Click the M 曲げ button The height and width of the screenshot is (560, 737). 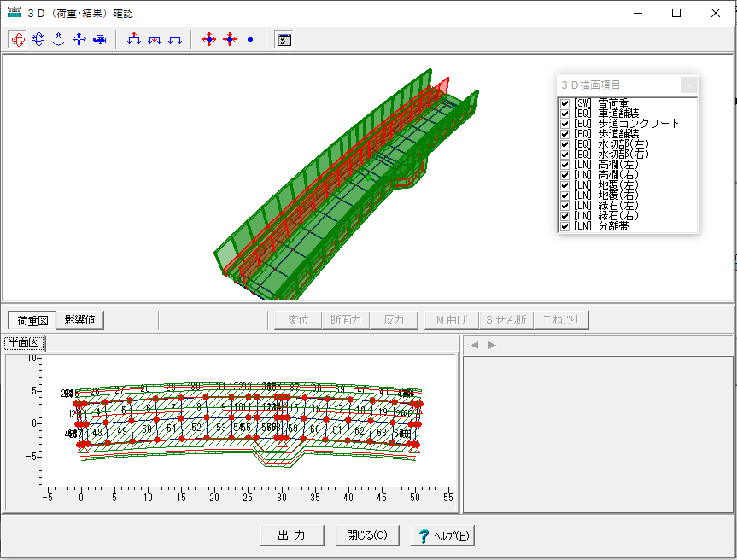tap(452, 320)
